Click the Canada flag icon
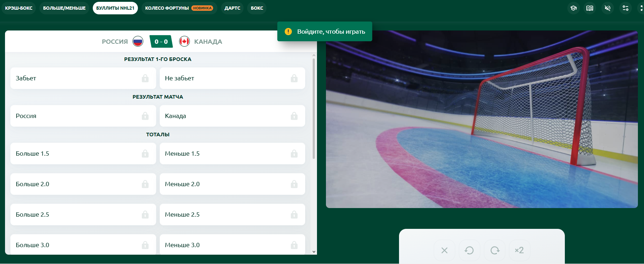Screen dimensions: 644x264 (184, 42)
